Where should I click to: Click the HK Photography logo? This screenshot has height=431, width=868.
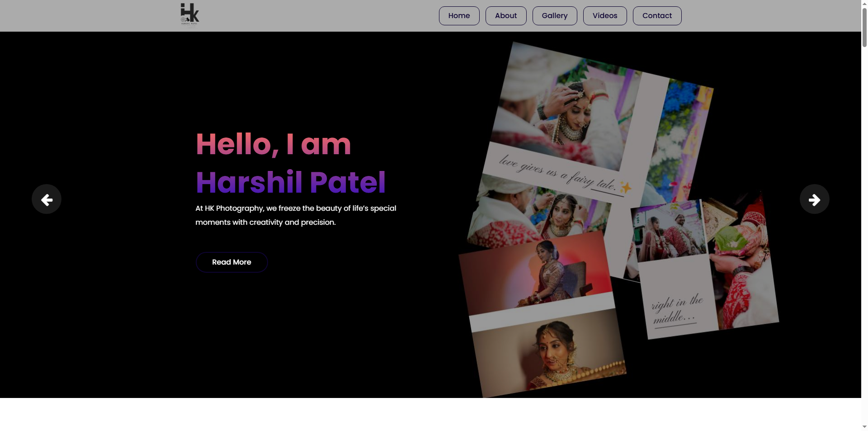[x=190, y=15]
